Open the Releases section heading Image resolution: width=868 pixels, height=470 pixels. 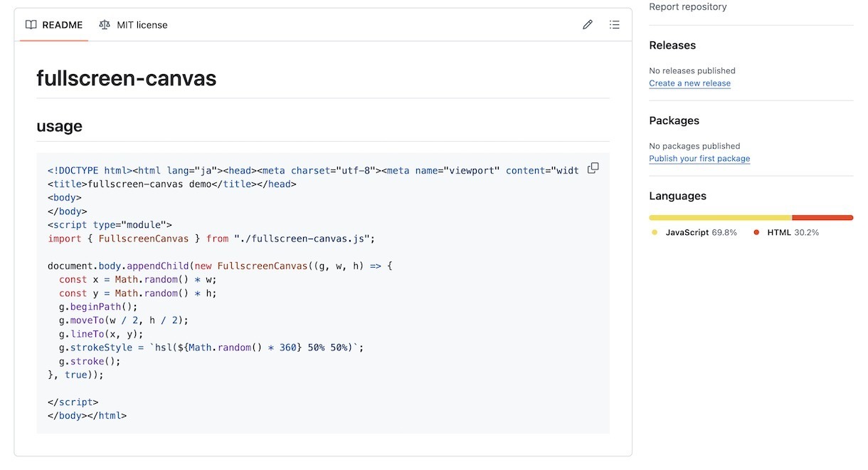tap(672, 46)
